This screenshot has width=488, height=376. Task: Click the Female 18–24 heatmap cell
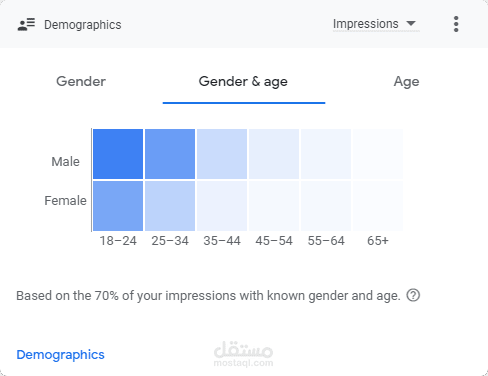118,206
